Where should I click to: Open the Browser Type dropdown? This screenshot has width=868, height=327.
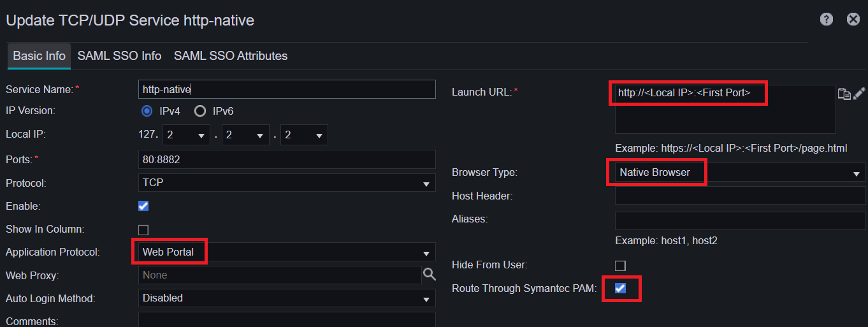[x=739, y=173]
